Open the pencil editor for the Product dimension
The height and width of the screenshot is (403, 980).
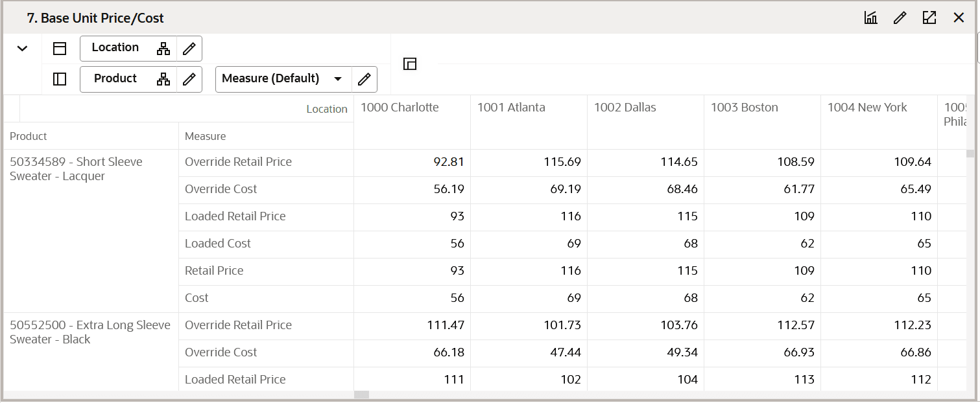pyautogui.click(x=189, y=78)
